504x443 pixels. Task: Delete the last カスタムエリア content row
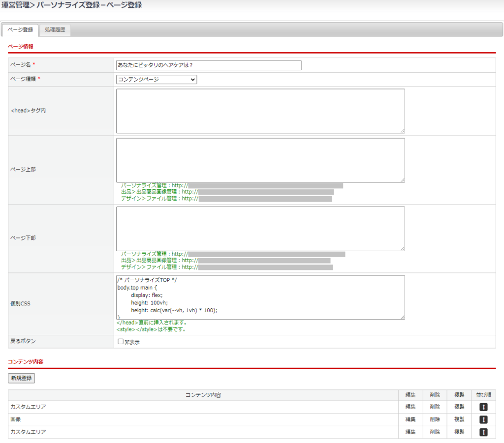(435, 432)
